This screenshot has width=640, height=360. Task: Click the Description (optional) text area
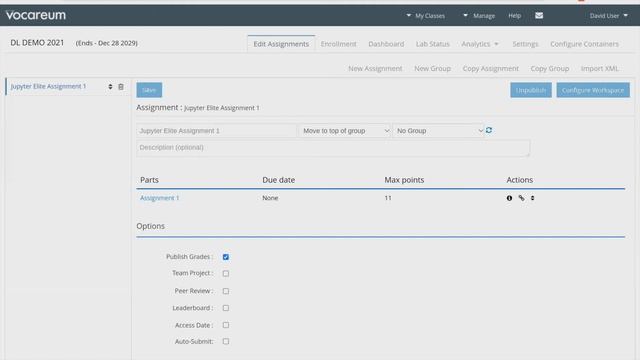[x=333, y=148]
